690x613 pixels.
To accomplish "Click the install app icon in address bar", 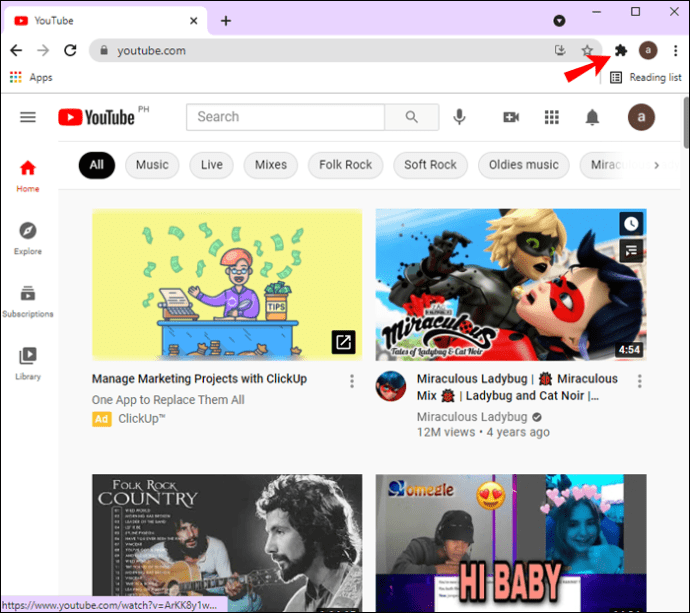I will tap(560, 50).
